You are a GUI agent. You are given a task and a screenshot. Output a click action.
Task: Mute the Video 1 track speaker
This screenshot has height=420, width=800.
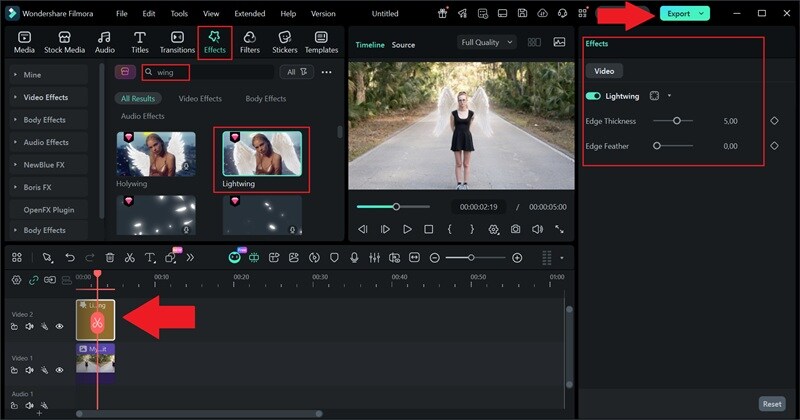pyautogui.click(x=29, y=370)
